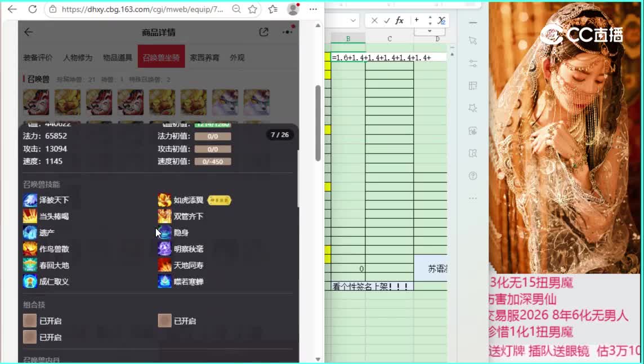
Task: Click the 如虎添翼 skill icon
Action: point(165,200)
